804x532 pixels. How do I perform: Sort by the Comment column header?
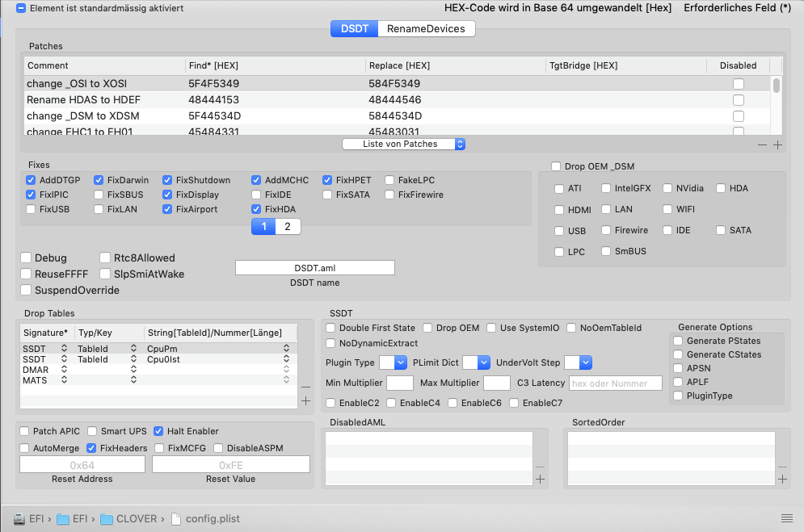[104, 65]
